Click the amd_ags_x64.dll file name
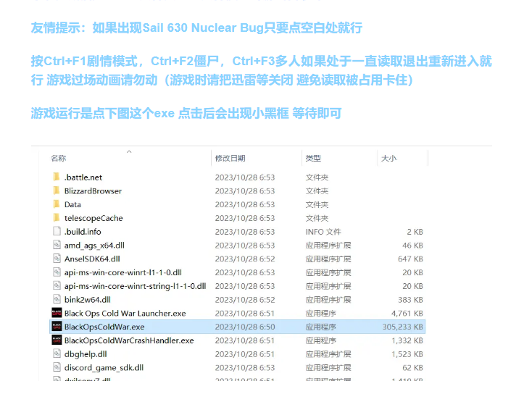 [x=94, y=246]
